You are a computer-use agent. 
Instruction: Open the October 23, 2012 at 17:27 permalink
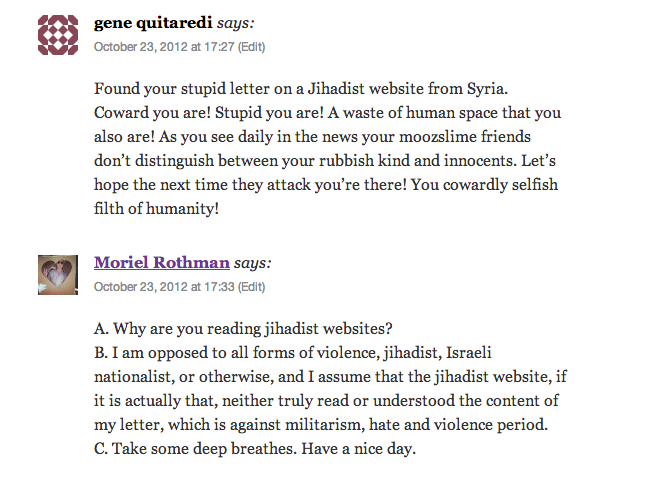(x=163, y=46)
